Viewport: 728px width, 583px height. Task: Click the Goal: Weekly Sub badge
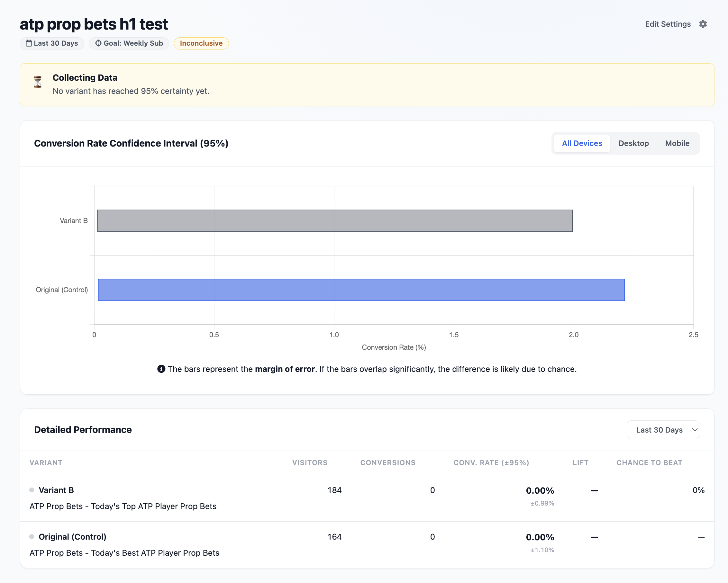coord(129,43)
